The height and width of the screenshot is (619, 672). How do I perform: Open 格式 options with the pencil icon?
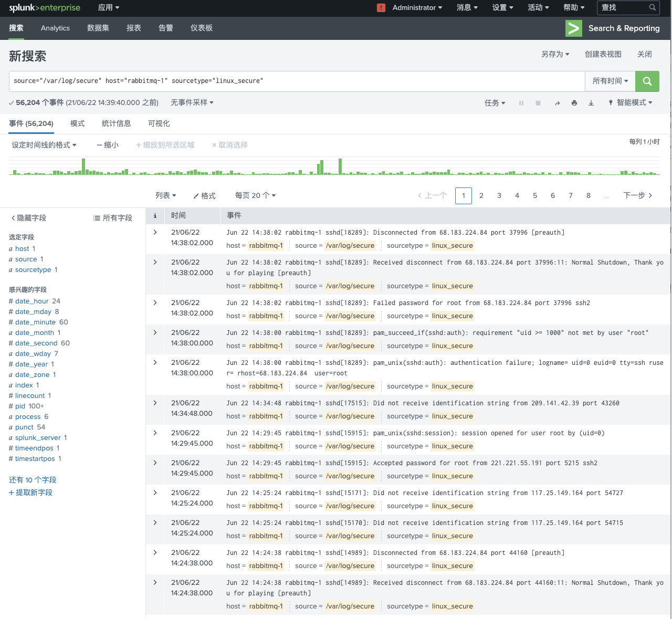pos(204,196)
